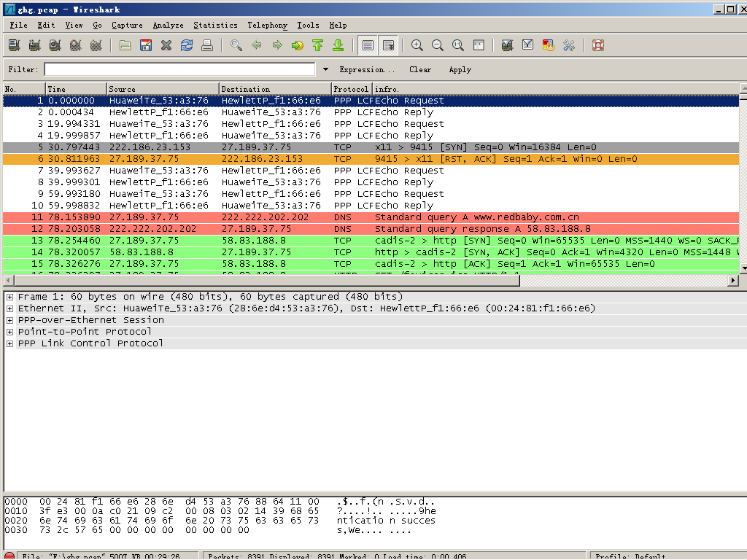
Task: Expand PPP Link Control Protocol node
Action: click(x=9, y=343)
